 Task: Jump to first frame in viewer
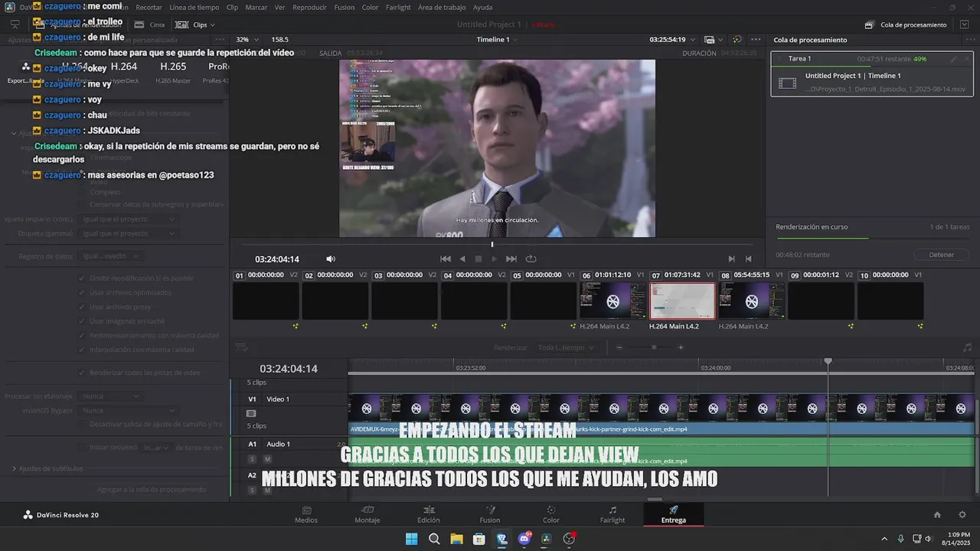(x=446, y=259)
